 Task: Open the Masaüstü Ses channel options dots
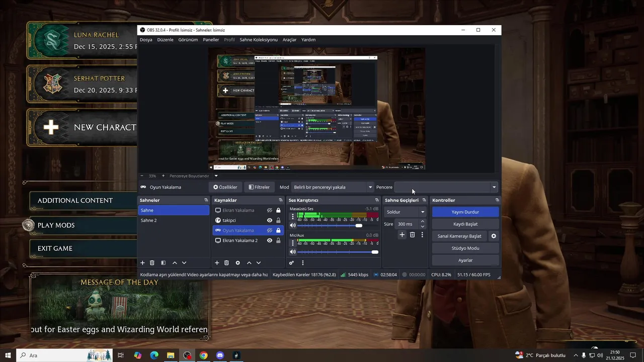(x=293, y=217)
